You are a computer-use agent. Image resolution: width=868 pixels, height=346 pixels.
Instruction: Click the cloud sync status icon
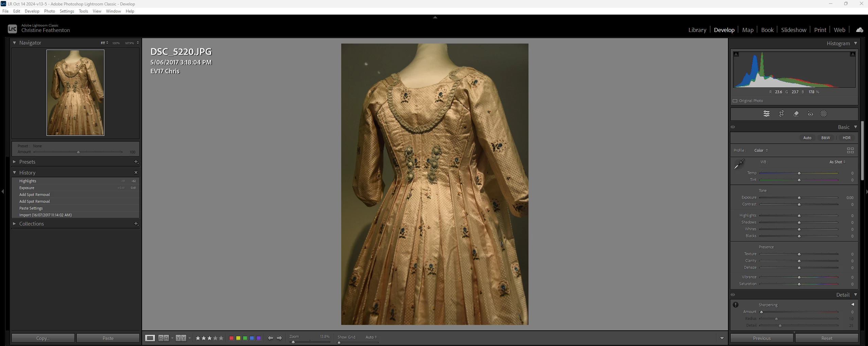coord(860,30)
